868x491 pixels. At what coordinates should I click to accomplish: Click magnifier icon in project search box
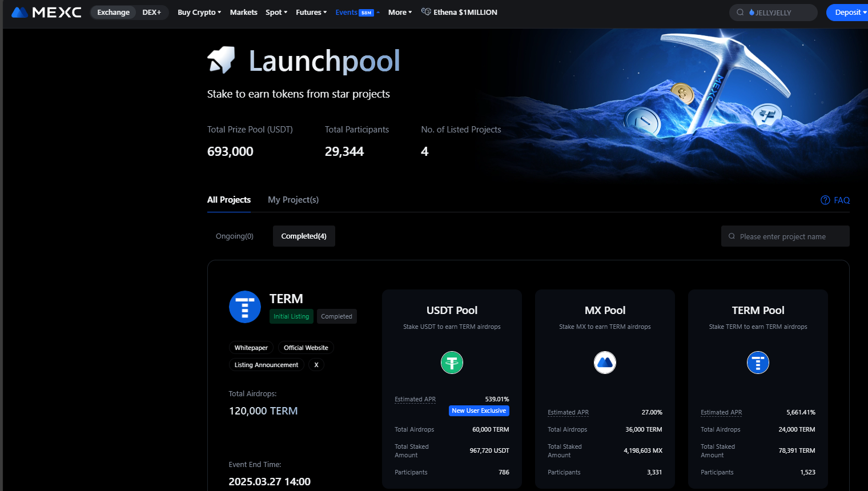(732, 236)
